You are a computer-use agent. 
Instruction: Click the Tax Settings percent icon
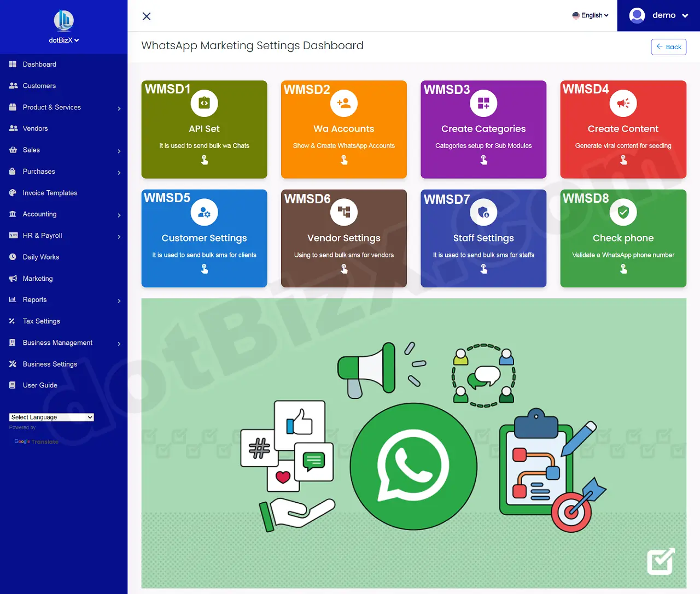click(12, 321)
